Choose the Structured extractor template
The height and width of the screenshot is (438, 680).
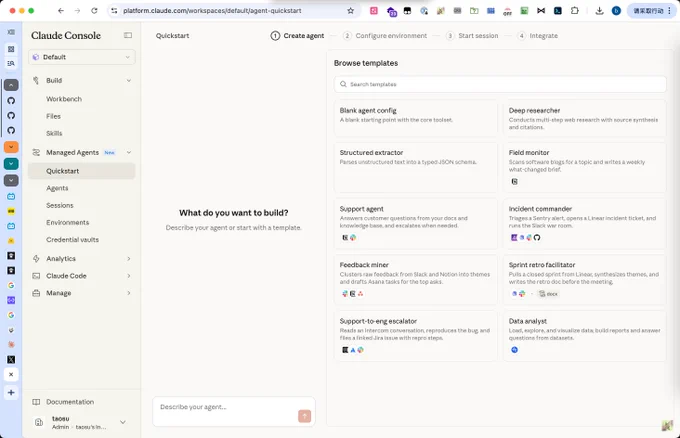pos(416,167)
